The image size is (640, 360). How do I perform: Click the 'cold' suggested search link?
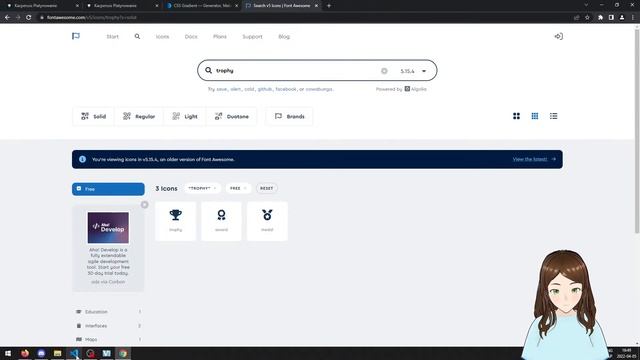[x=249, y=89]
